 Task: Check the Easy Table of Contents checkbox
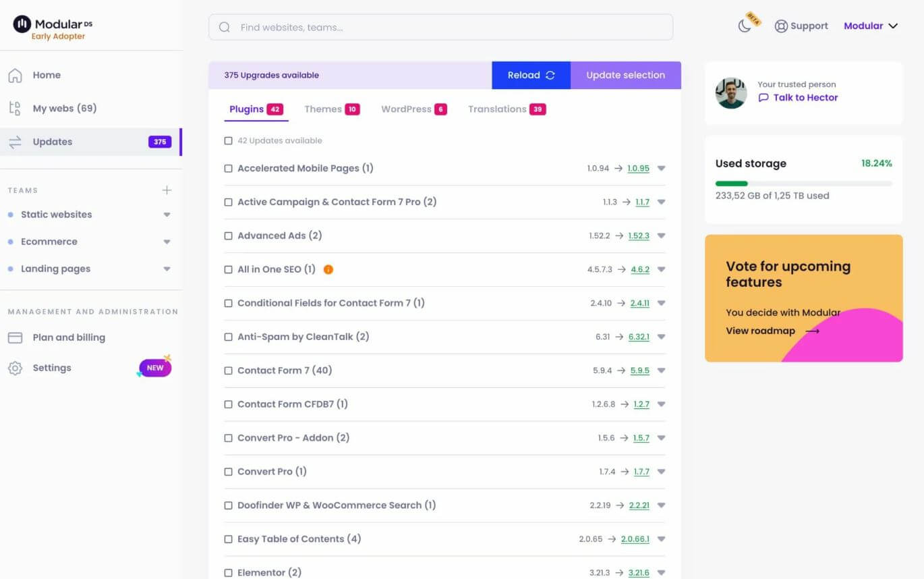coord(228,539)
